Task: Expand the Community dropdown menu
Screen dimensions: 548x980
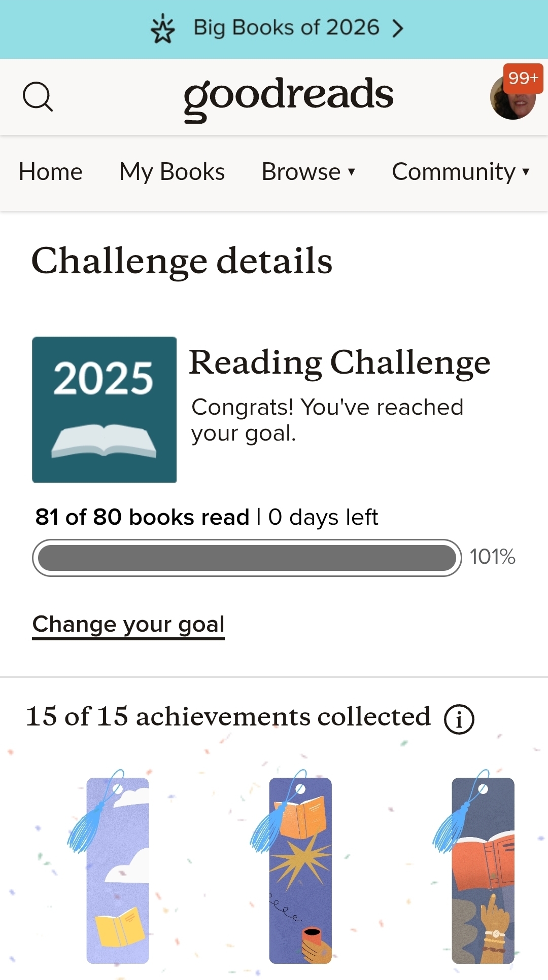Action: pos(460,172)
